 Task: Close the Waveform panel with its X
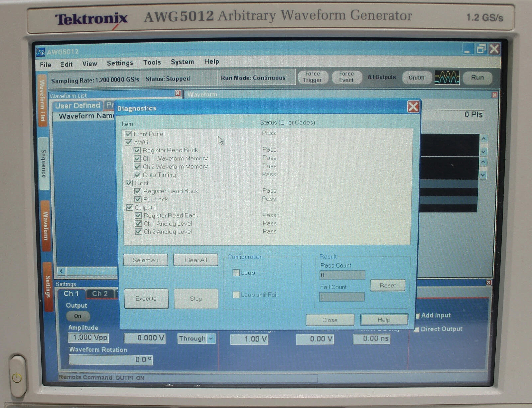tap(494, 95)
